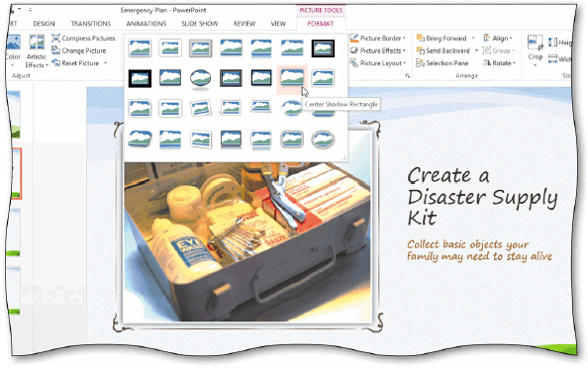Pick the Soft Edge Rectangle style
Image resolution: width=588 pixels, height=368 pixels.
pyautogui.click(x=292, y=47)
